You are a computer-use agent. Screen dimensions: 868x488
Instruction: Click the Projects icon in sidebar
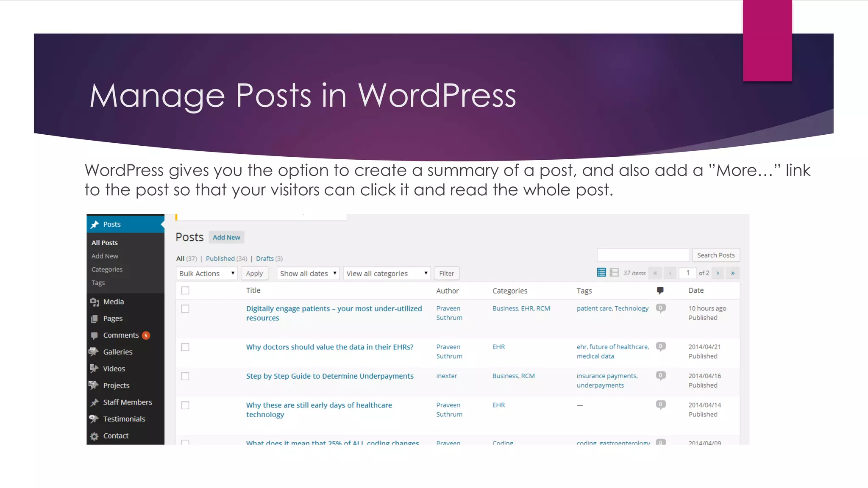[94, 385]
